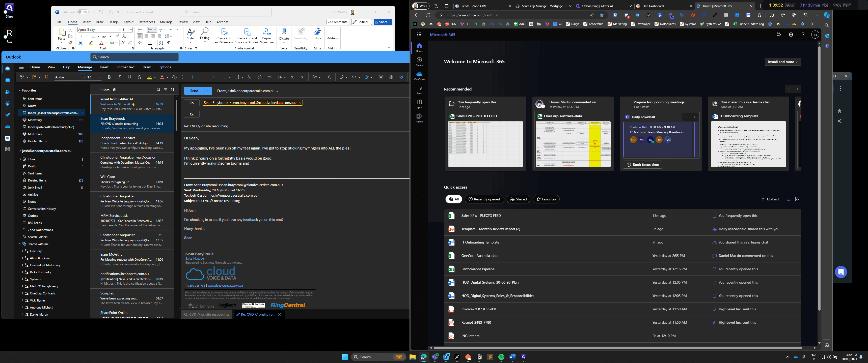Expand the OneCorp Contracts shared folder
This screenshot has width=868, height=363.
22,294
